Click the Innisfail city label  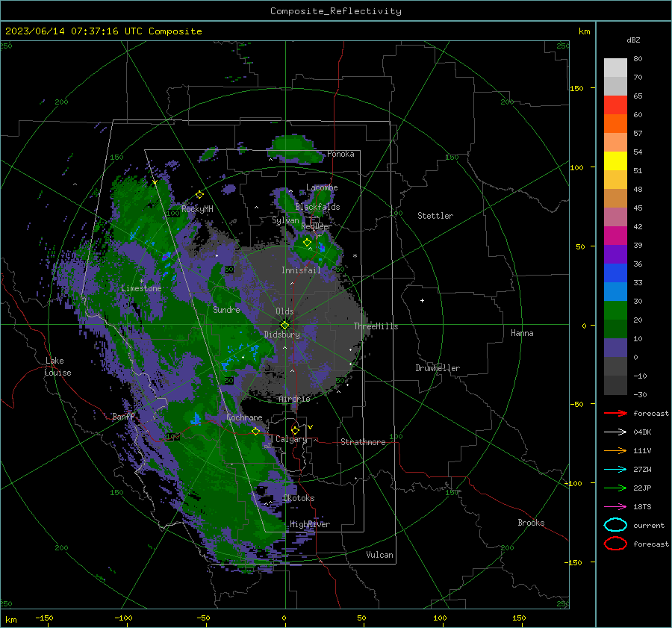tap(301, 270)
